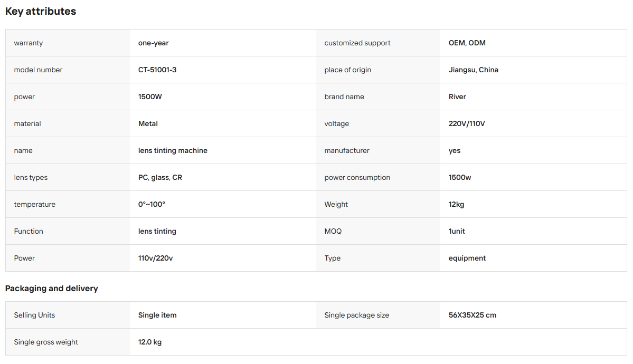The image size is (633, 364).
Task: Click the MOQ 1unit value
Action: [457, 231]
